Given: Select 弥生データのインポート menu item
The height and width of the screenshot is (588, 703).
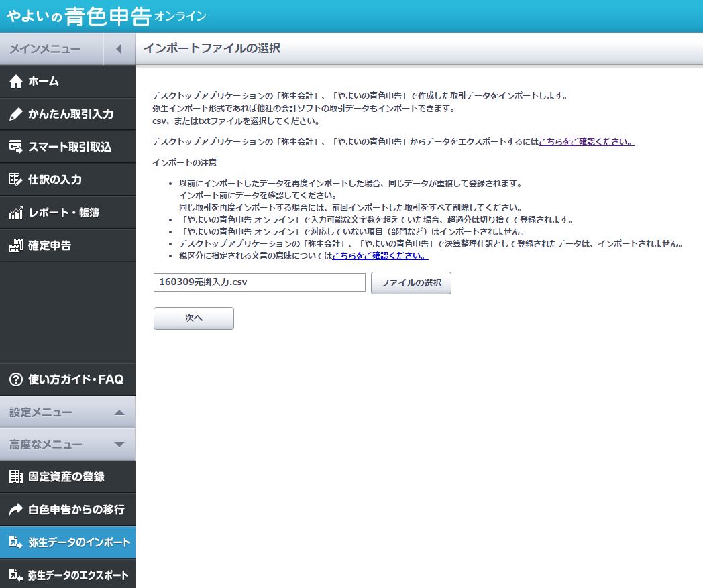Looking at the screenshot, I should point(67,542).
